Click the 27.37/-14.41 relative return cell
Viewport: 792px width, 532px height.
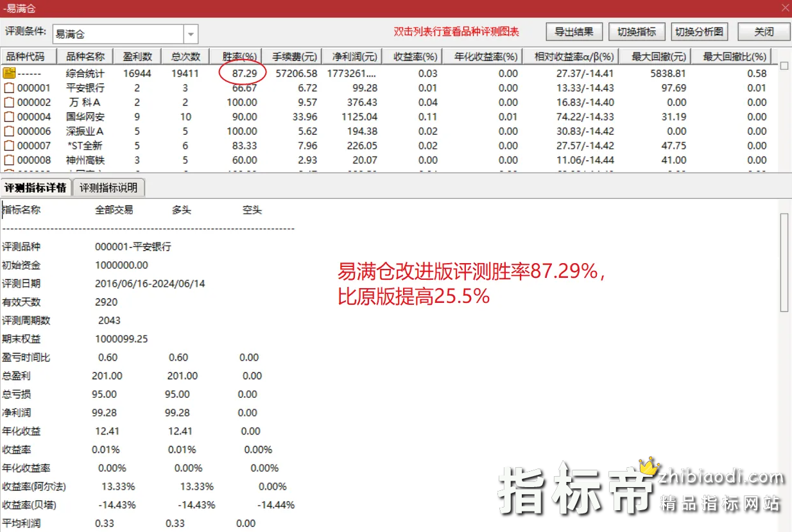(x=585, y=73)
